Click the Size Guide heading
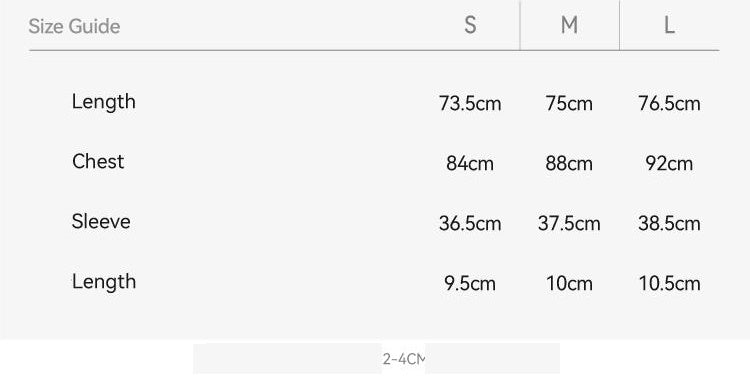The height and width of the screenshot is (382, 750). tap(74, 26)
